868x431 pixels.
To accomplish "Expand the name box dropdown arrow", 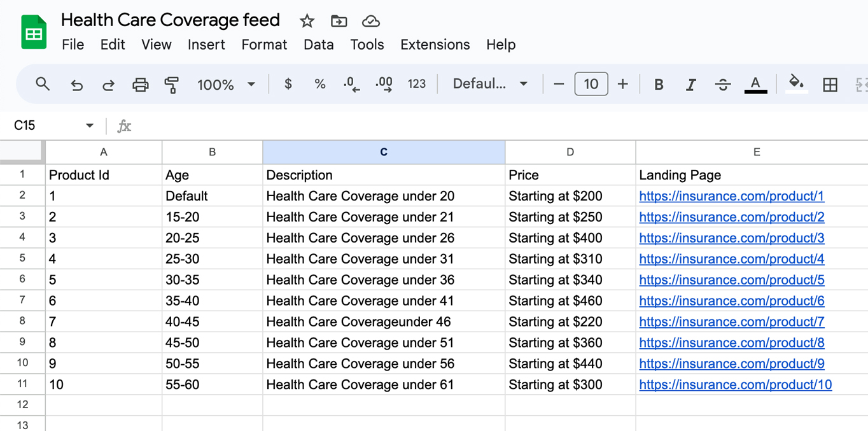I will coord(90,125).
